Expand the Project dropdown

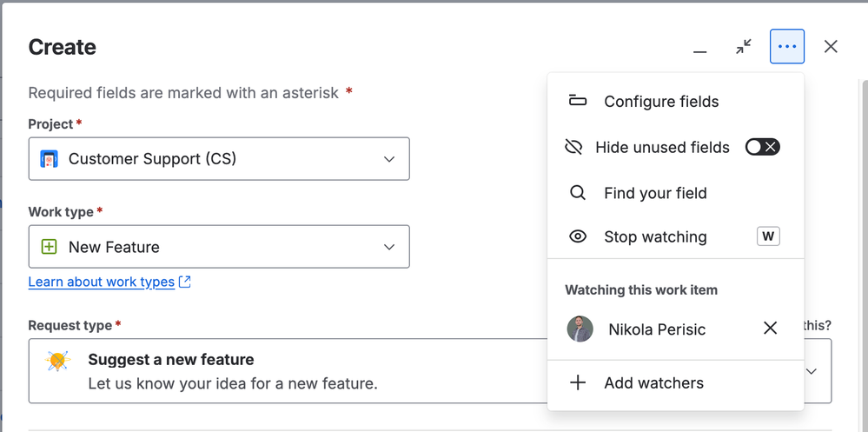coord(389,159)
